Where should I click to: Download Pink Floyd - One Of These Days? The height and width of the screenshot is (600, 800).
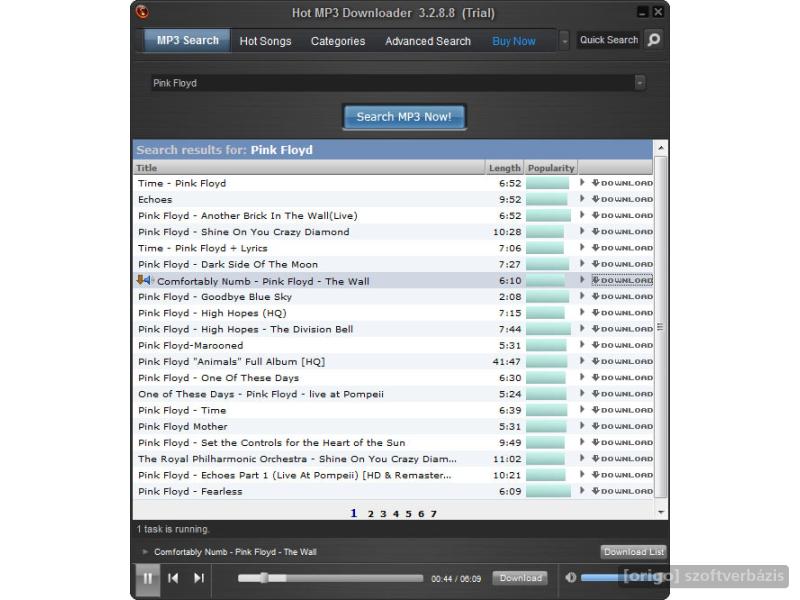[x=622, y=378]
